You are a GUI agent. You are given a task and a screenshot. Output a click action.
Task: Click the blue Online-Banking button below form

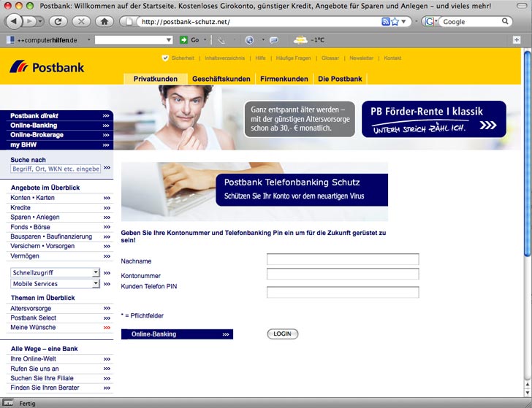(x=177, y=334)
